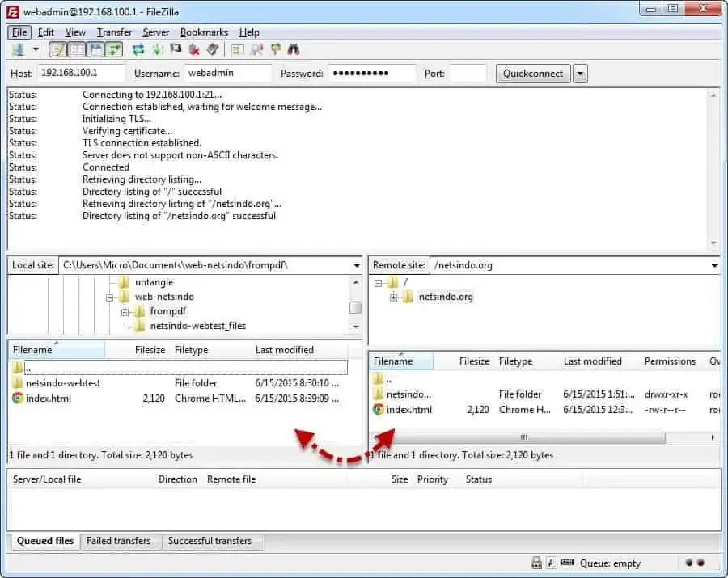
Task: Expand the frompdf folder tree node
Action: point(125,312)
